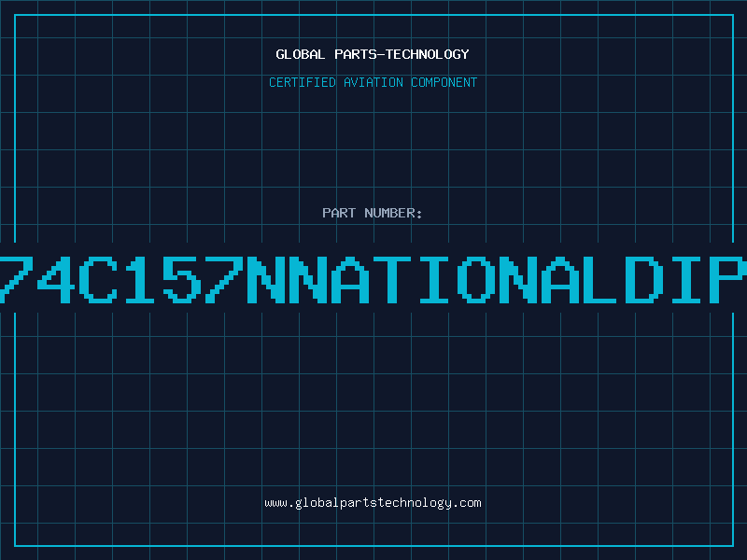Select the CERTIFIED AVIATION COMPONENT subtitle
Screen dimensions: 747x560
373,82
